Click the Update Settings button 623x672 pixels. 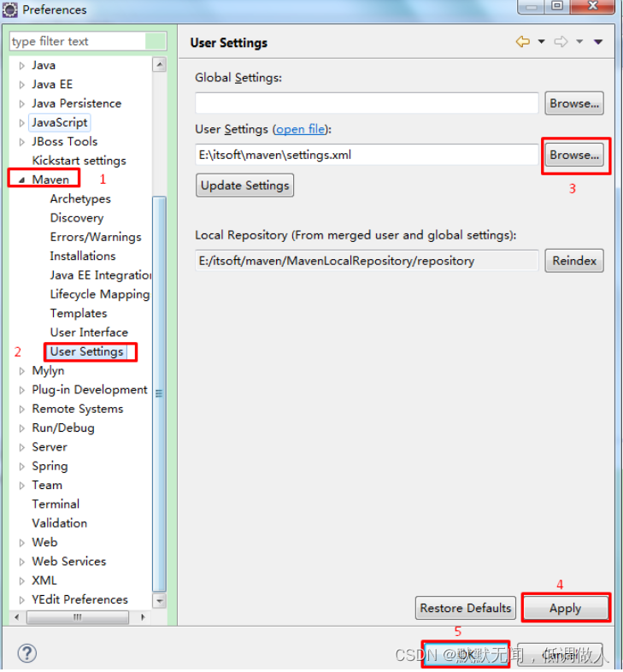point(244,186)
